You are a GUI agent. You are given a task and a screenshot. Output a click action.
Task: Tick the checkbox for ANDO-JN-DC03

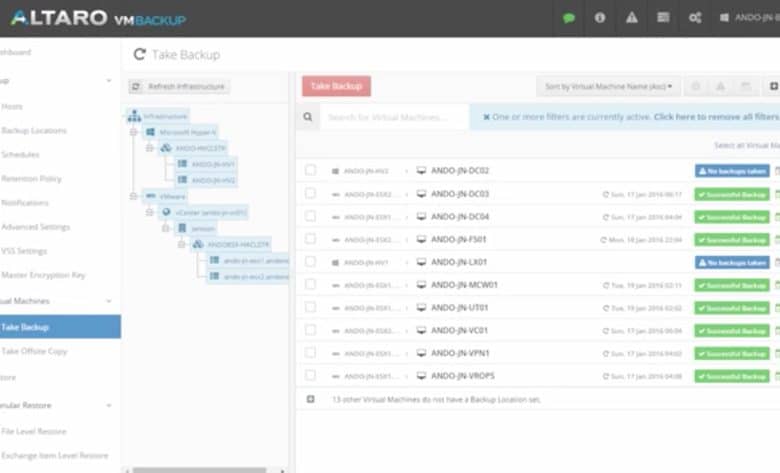click(310, 193)
